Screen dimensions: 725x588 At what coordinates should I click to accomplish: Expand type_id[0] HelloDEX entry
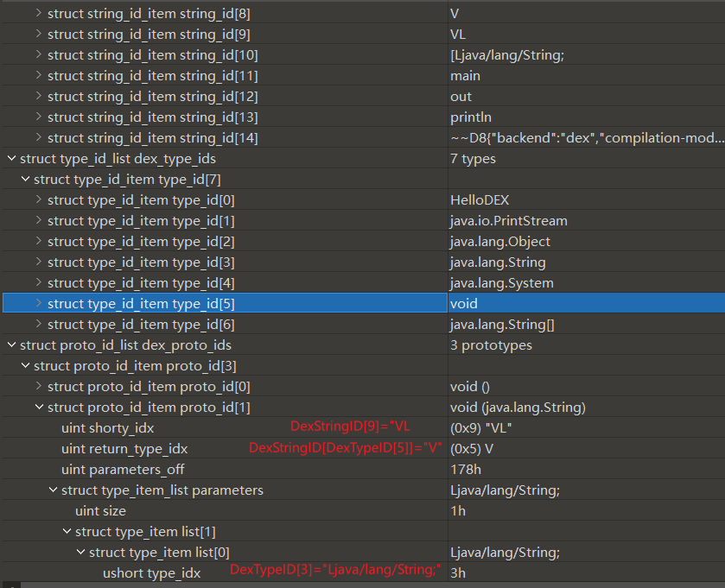(x=39, y=200)
